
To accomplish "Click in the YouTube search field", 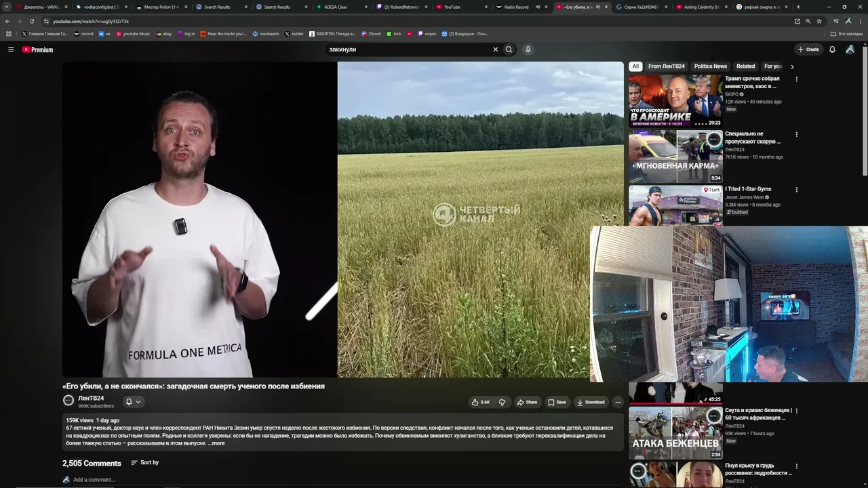I will pos(408,49).
